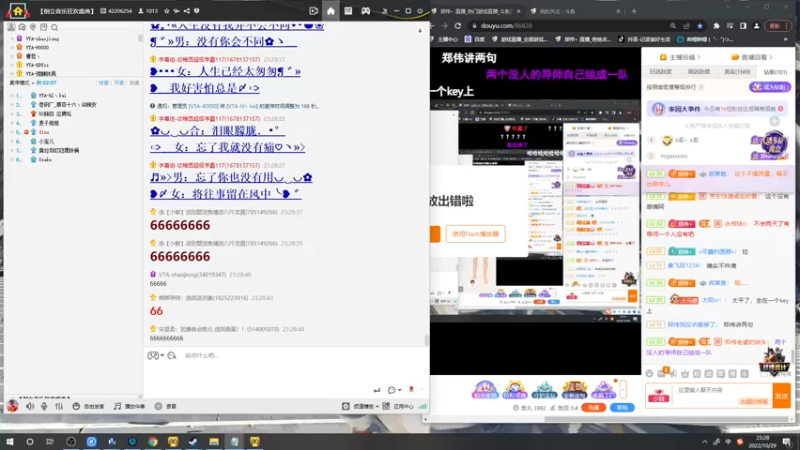Image resolution: width=800 pixels, height=450 pixels.
Task: Click the user avatar in YY bottom bar
Action: (12, 406)
